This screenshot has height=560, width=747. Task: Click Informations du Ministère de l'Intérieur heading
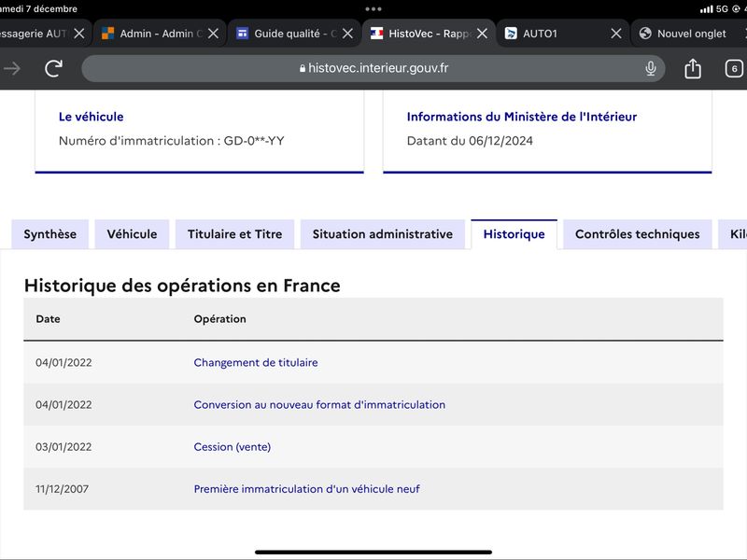pyautogui.click(x=522, y=117)
